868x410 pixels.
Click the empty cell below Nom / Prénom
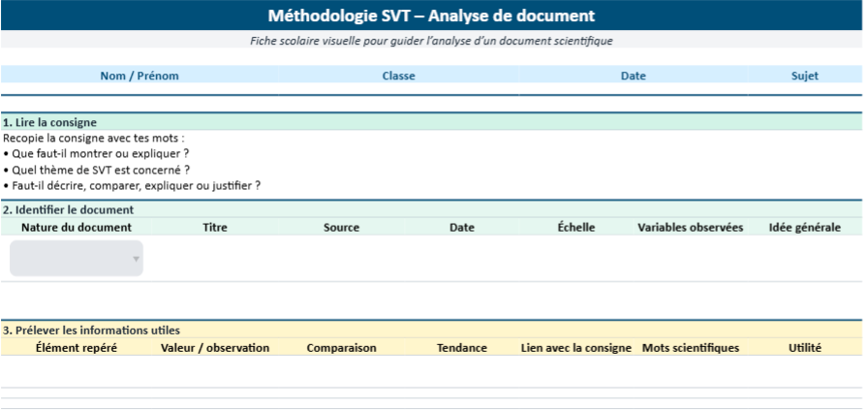tap(139, 89)
